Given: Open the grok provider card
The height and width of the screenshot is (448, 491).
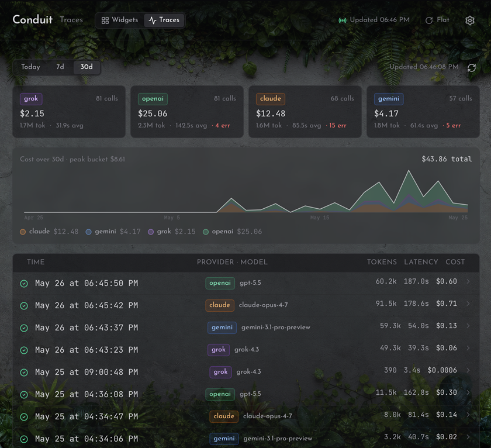Looking at the screenshot, I should (x=69, y=112).
